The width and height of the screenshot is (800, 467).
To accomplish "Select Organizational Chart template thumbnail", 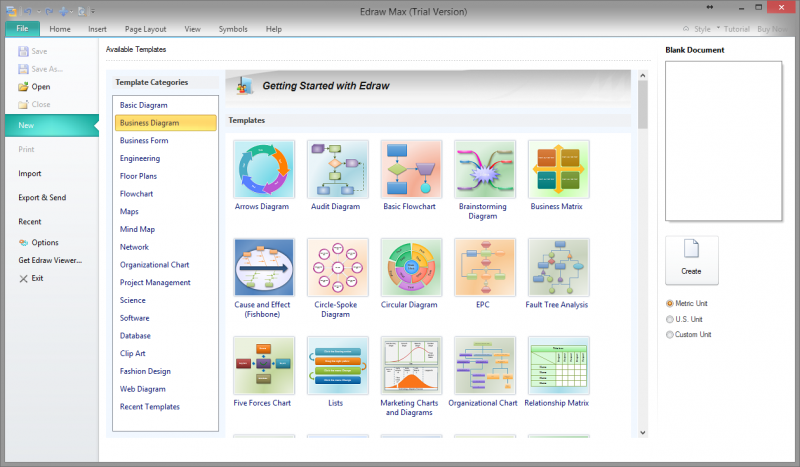I will pos(485,365).
